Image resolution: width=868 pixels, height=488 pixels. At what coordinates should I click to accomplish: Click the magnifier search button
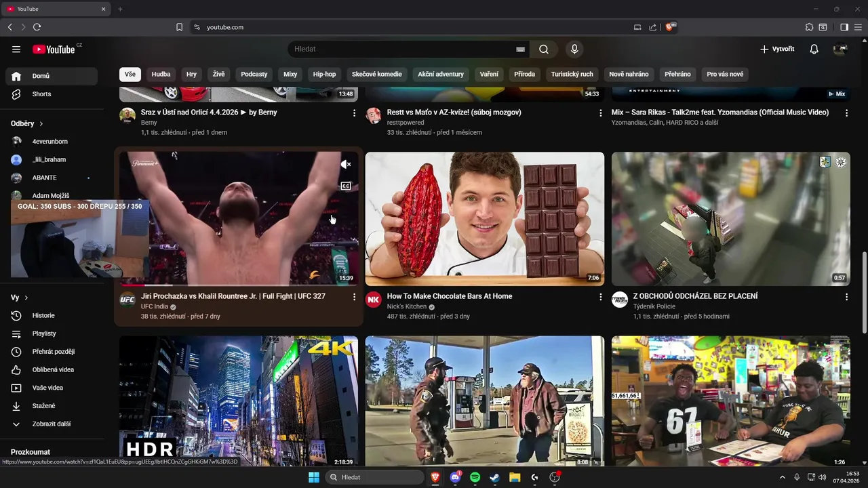coord(544,49)
